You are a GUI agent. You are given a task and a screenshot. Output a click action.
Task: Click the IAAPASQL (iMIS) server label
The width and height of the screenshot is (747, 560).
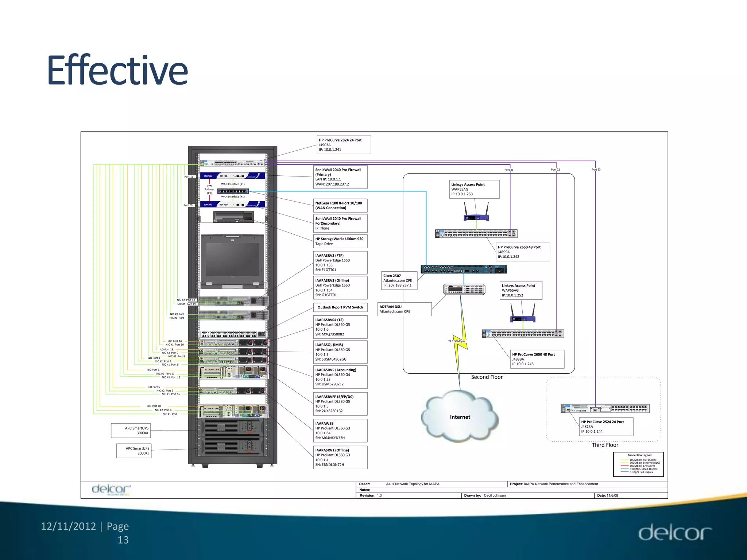pos(340,352)
